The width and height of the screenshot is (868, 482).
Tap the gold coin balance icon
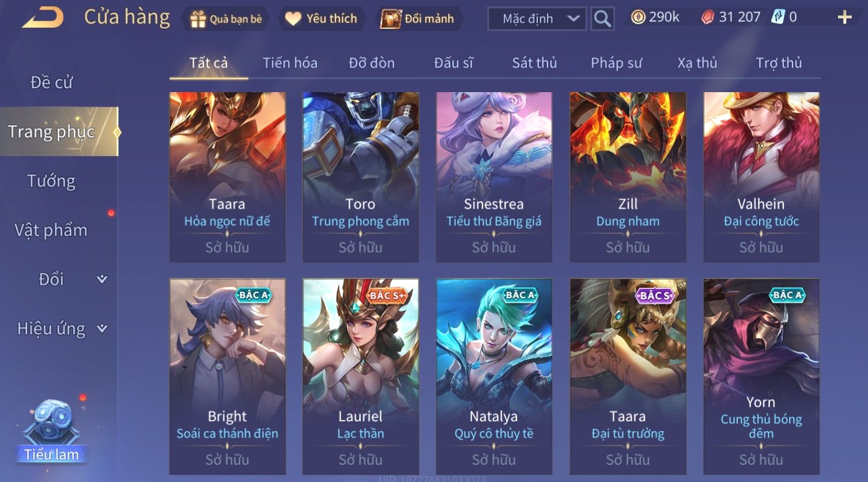point(637,17)
